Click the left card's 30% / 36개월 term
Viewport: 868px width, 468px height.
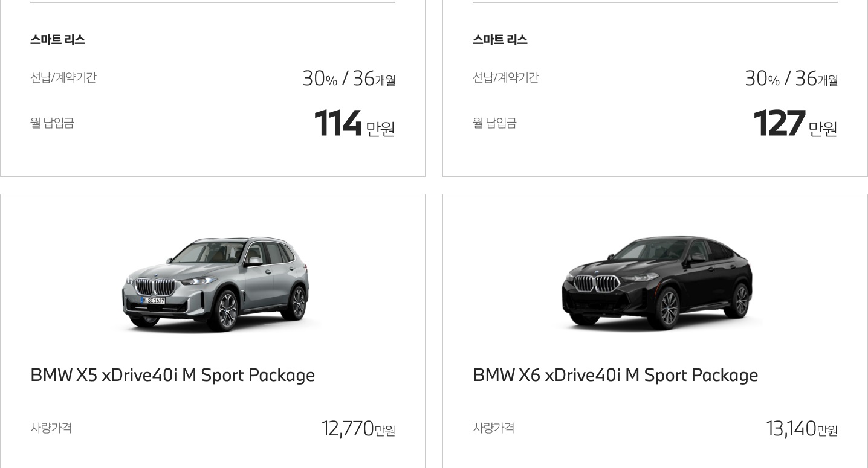(349, 79)
